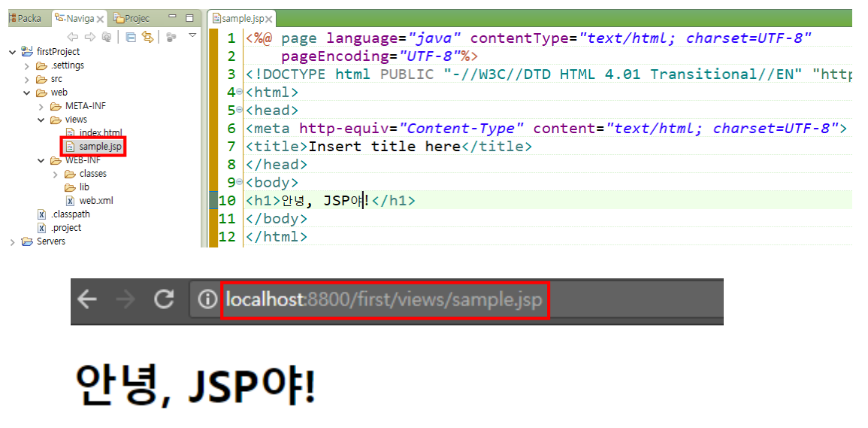Viewport: 868px width, 428px height.
Task: Click the closing html tag line 12
Action: (276, 237)
